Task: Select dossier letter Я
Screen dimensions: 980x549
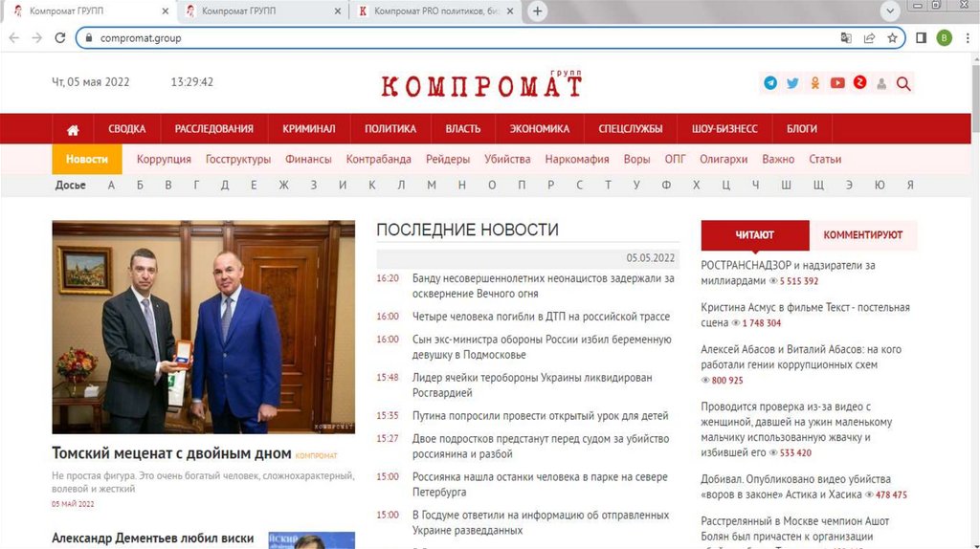Action: pos(910,185)
